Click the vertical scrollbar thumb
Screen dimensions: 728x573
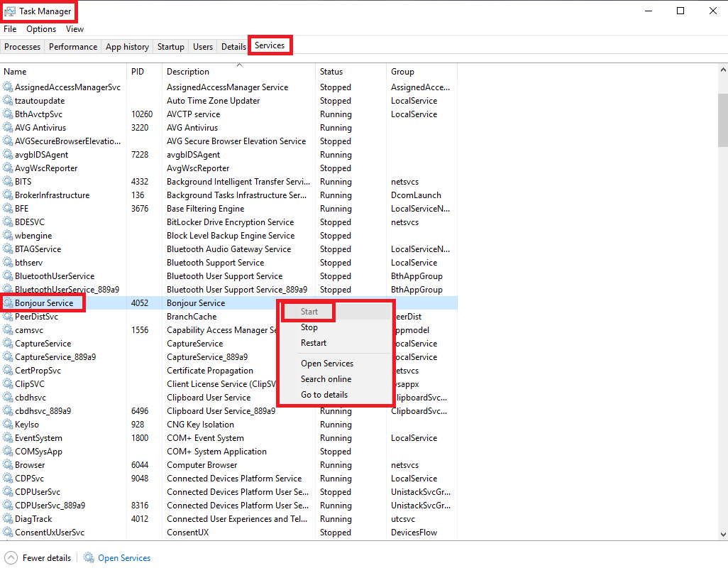pos(723,120)
